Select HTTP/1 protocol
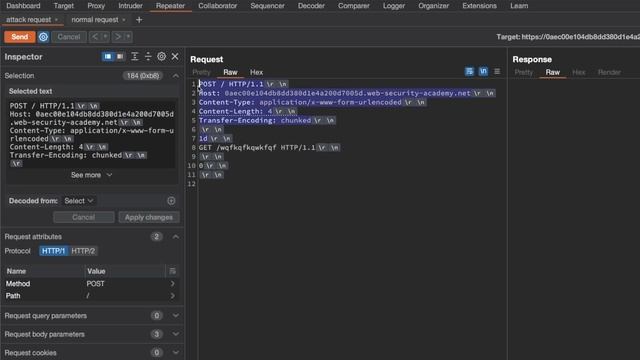Screen dimensions: 640x360 [x=53, y=251]
